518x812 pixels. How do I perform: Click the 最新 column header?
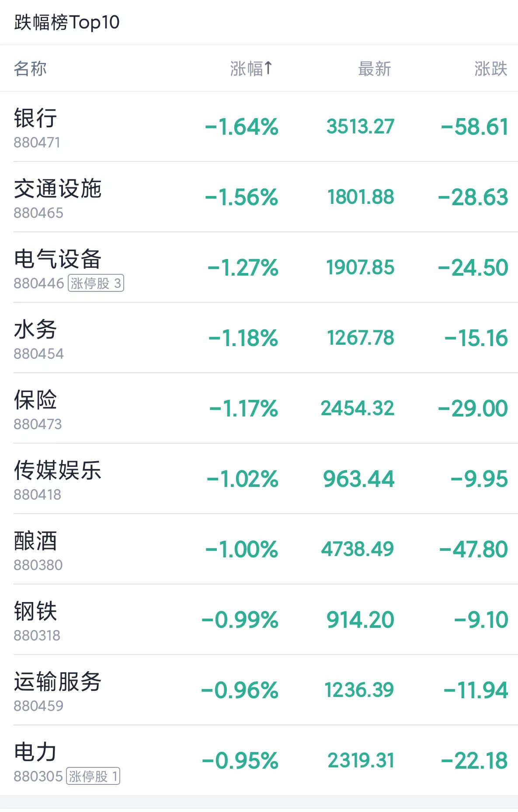375,69
